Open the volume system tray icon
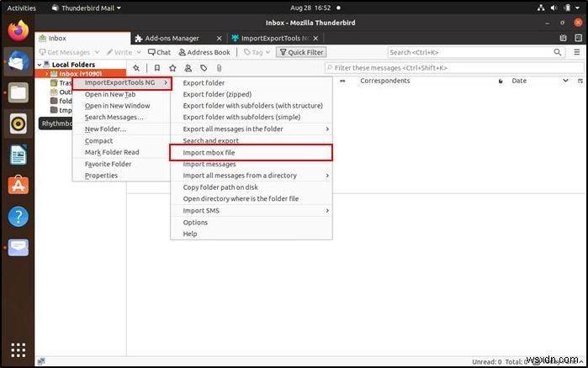 pos(554,8)
